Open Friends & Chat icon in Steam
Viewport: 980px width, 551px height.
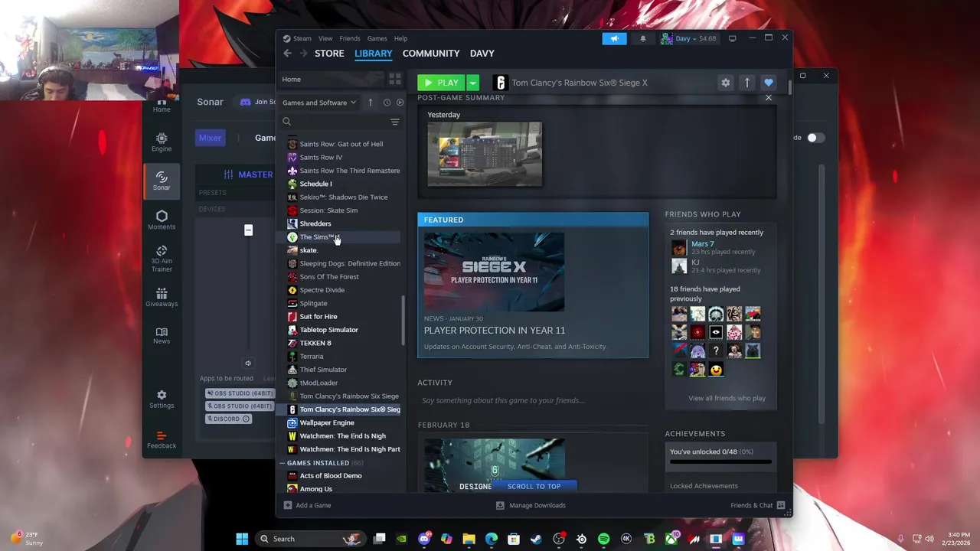(781, 505)
